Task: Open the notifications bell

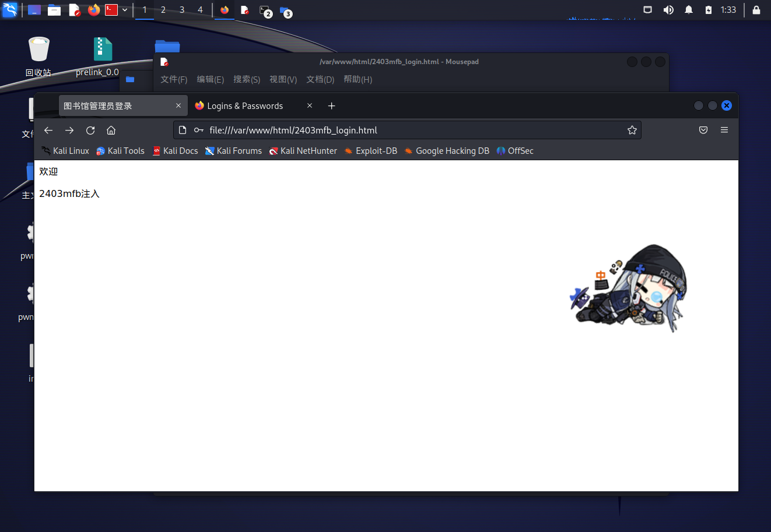Action: tap(689, 10)
